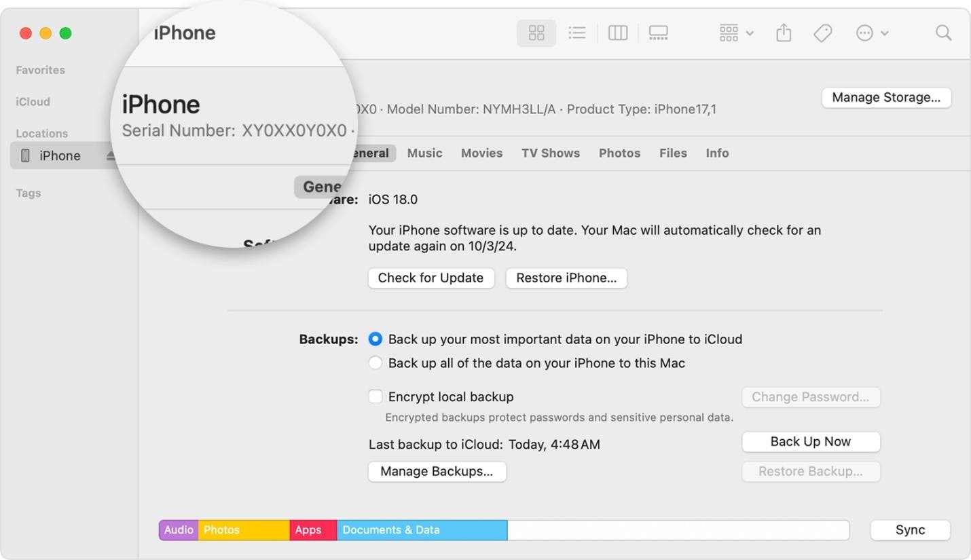Open the TV Shows tab
The width and height of the screenshot is (971, 560).
pyautogui.click(x=550, y=153)
